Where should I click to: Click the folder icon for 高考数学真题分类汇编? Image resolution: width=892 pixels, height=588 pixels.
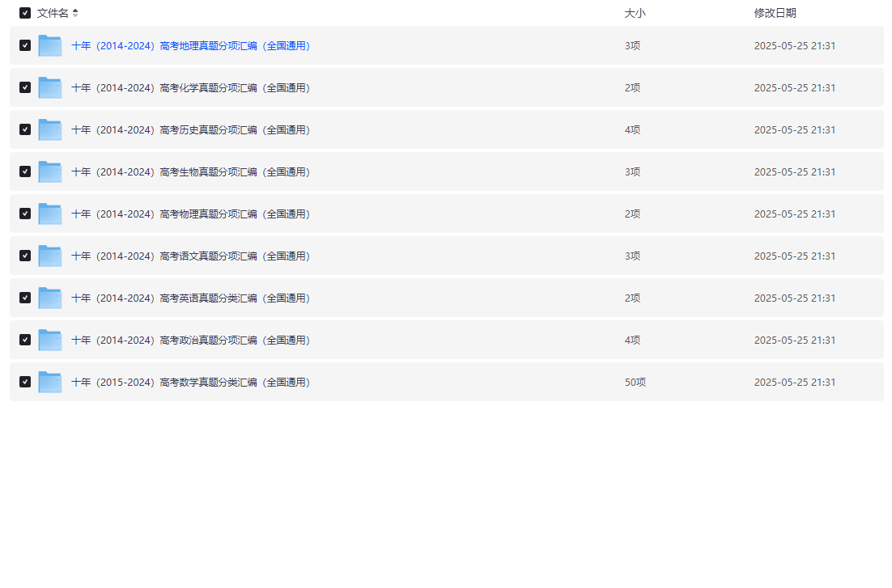point(50,383)
